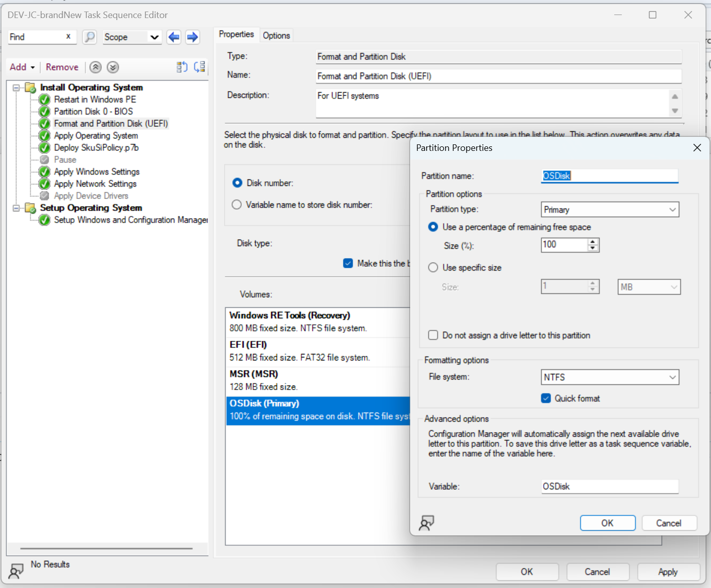Click the green check icon of Deploy SkuSiPolicy.p7b
711x588 pixels.
tap(45, 148)
